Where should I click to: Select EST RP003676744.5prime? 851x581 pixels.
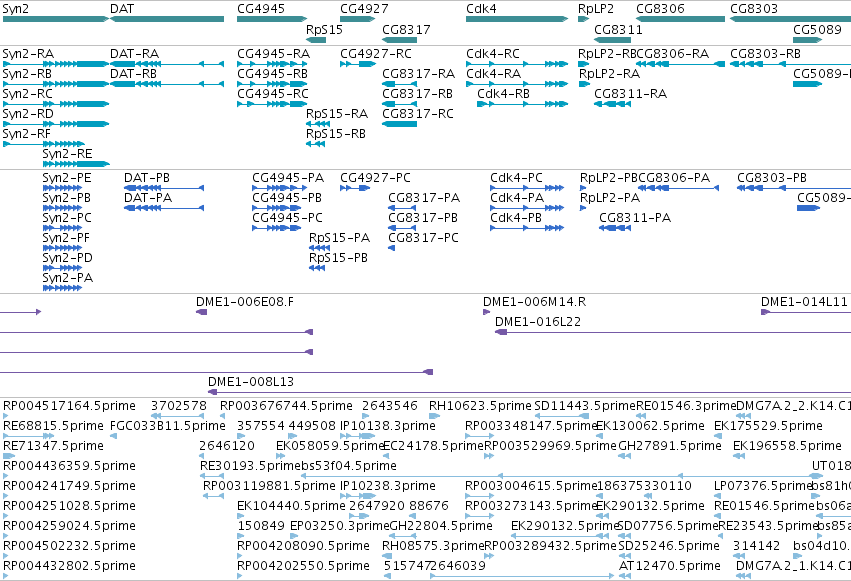pos(286,406)
